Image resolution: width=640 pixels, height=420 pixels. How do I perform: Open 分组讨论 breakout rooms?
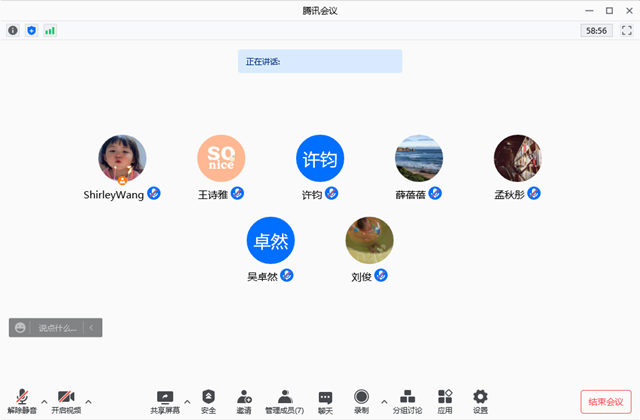coord(407,400)
